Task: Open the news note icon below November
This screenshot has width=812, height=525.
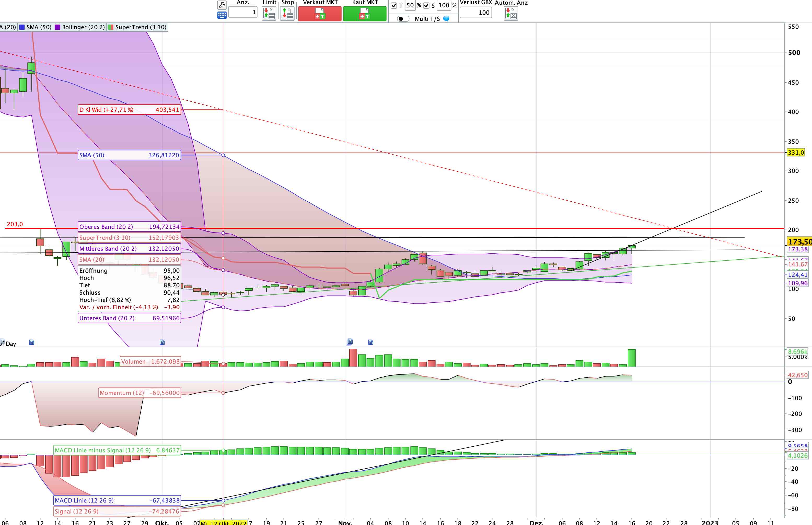Action: click(x=370, y=342)
